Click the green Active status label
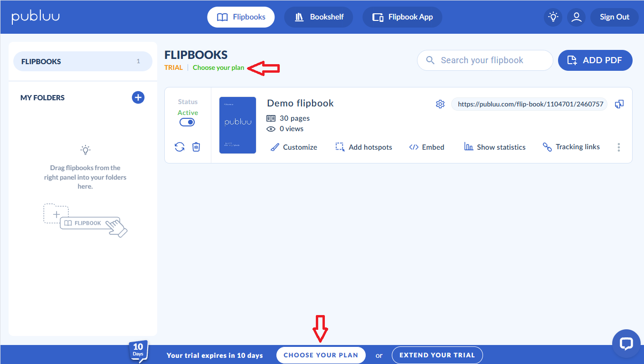The width and height of the screenshot is (644, 364). [188, 113]
